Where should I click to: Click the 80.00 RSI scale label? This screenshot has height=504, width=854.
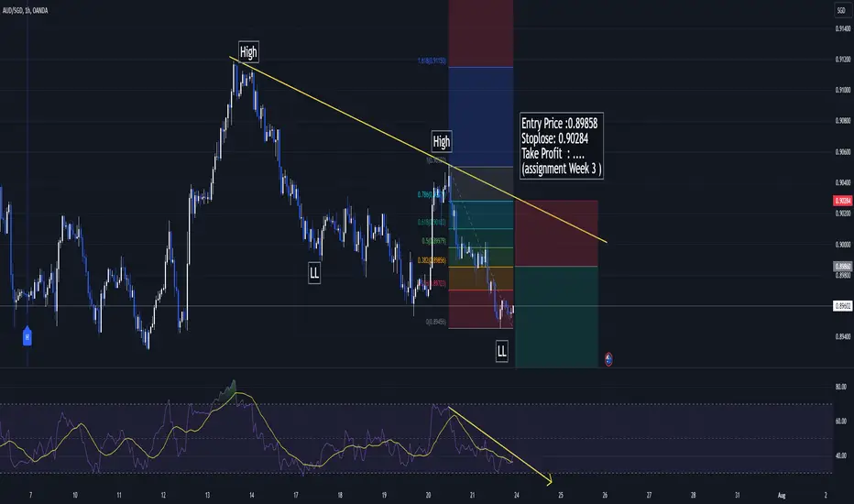841,387
